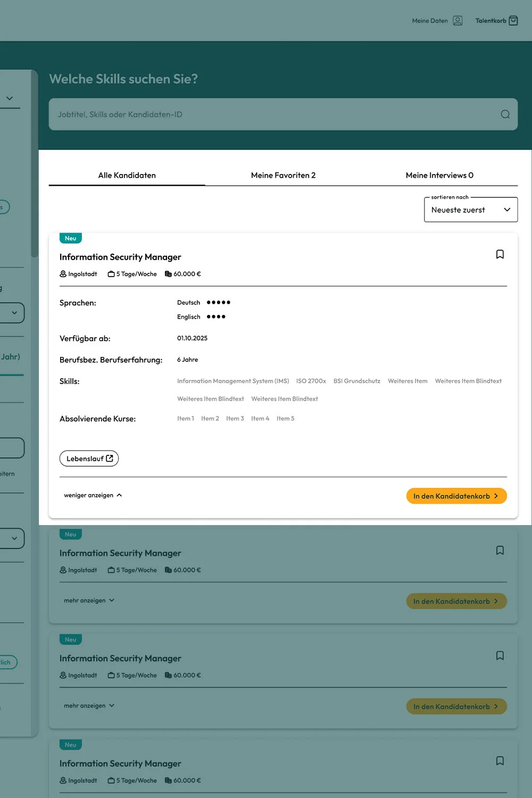The height and width of the screenshot is (798, 532).
Task: Click the Jobtitel, Skills oder Kandidaten-ID field
Action: coord(283,114)
